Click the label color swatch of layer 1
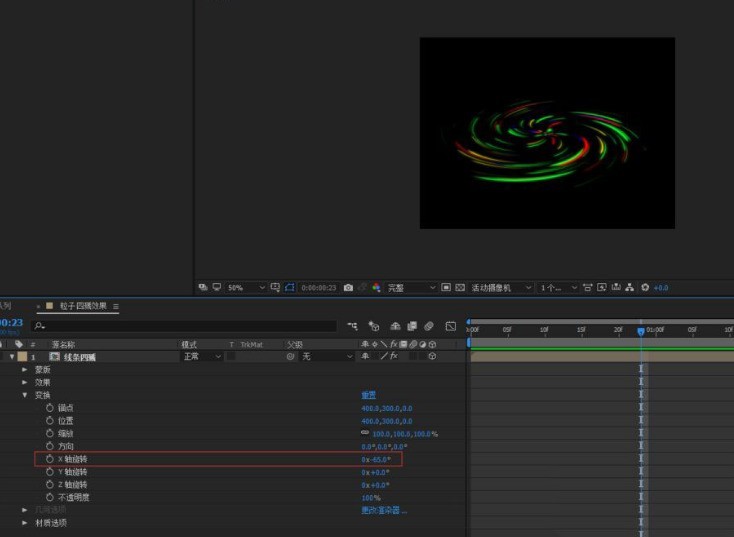 point(22,357)
